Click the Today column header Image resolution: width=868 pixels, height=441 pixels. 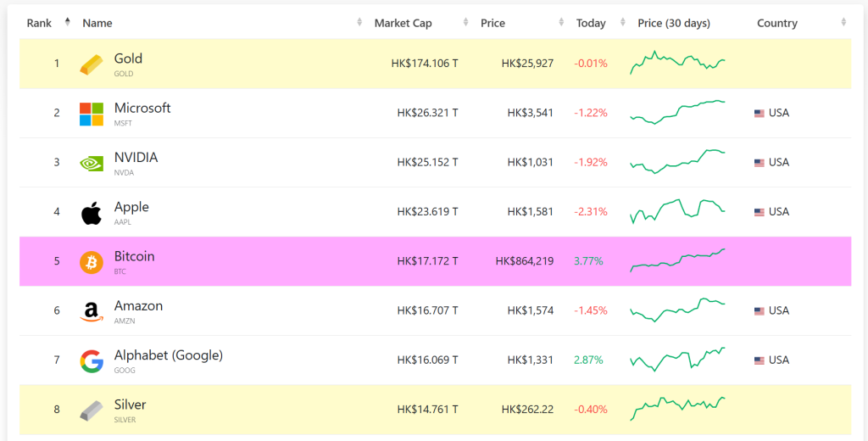[591, 23]
